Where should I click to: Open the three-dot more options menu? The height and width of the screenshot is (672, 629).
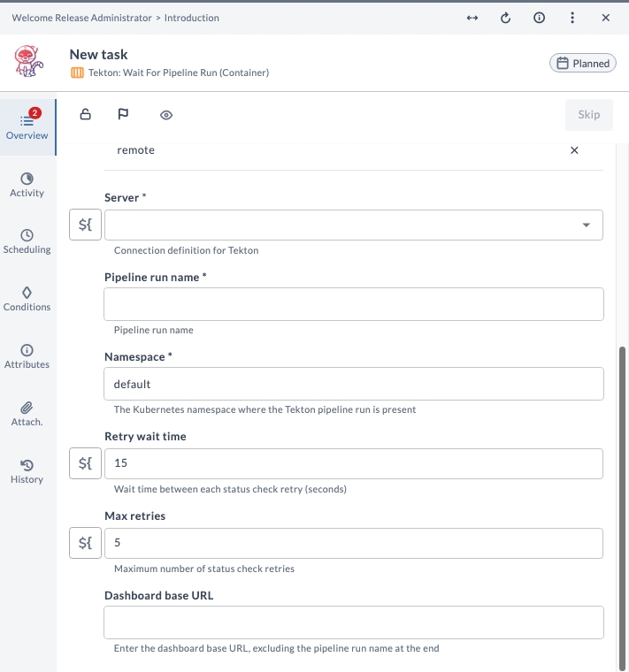[572, 18]
